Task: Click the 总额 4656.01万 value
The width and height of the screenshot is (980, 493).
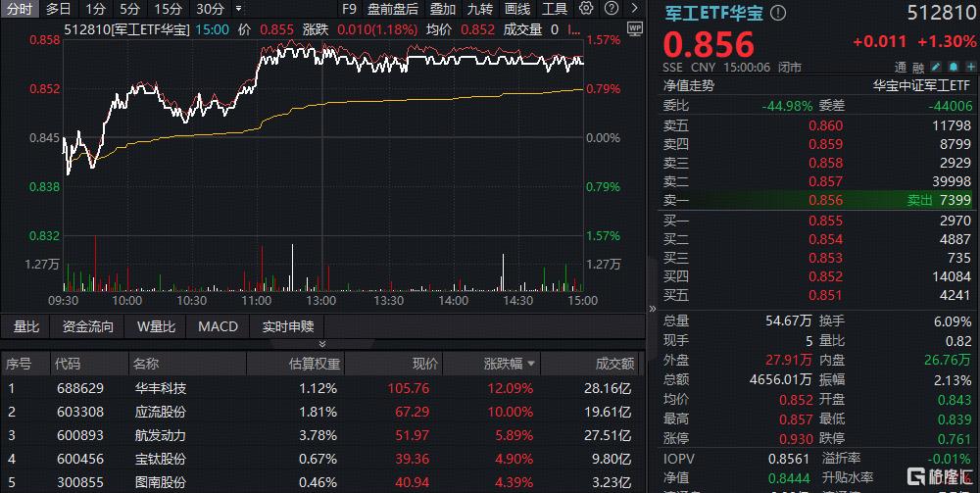Action: (x=781, y=379)
